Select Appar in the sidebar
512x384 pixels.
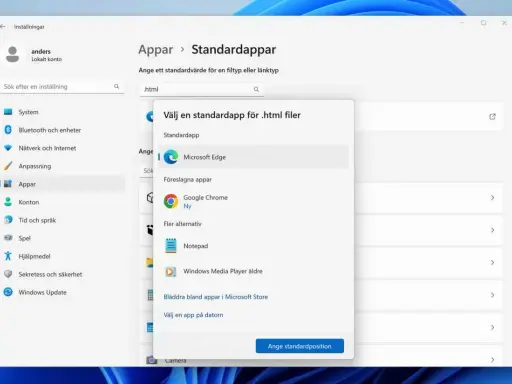pos(63,184)
